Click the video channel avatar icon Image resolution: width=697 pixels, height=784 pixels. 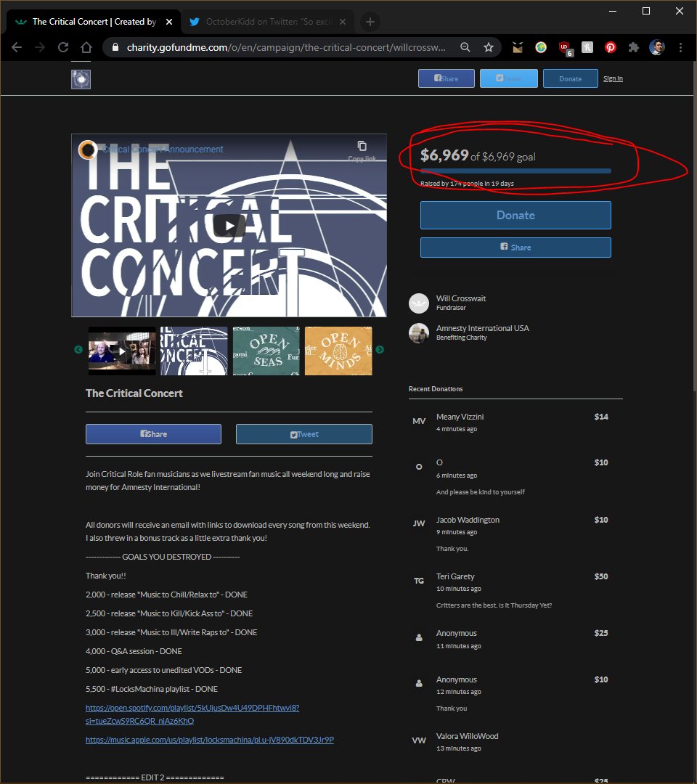(x=88, y=149)
